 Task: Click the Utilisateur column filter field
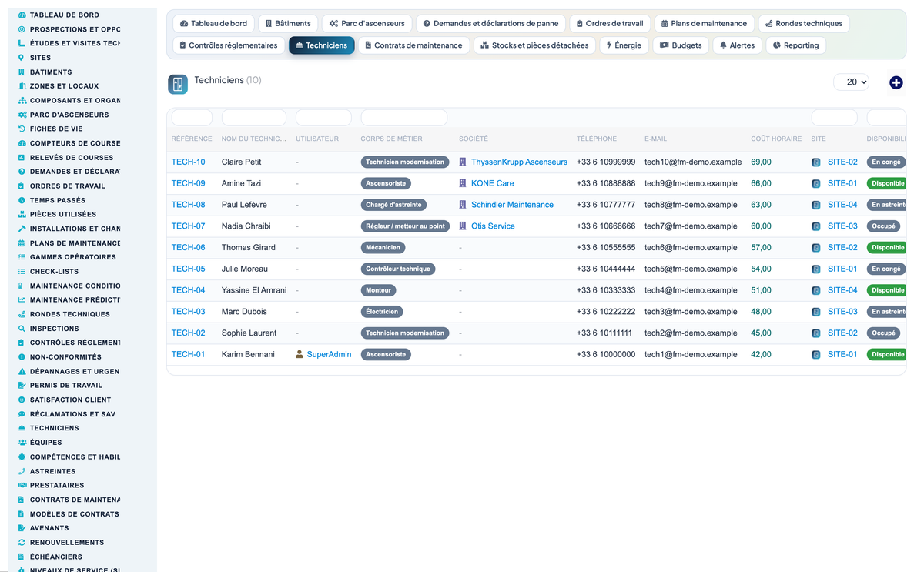(323, 118)
